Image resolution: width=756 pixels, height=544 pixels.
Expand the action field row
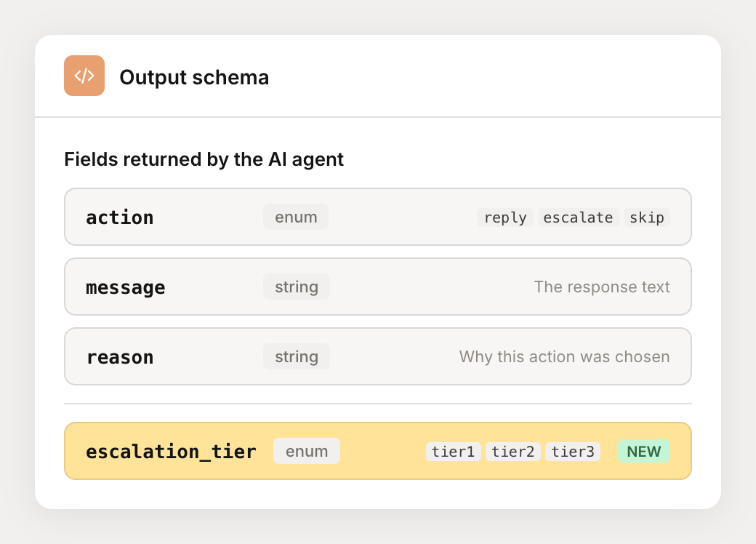pos(378,217)
